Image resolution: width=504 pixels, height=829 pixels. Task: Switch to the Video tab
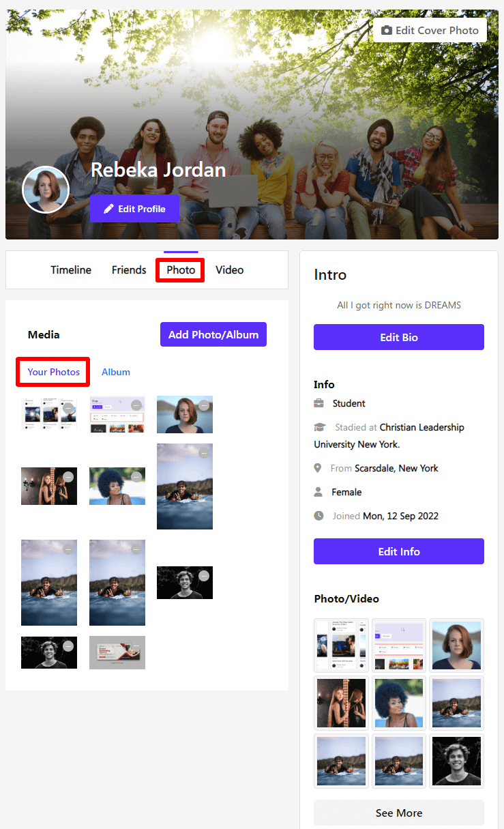click(229, 270)
